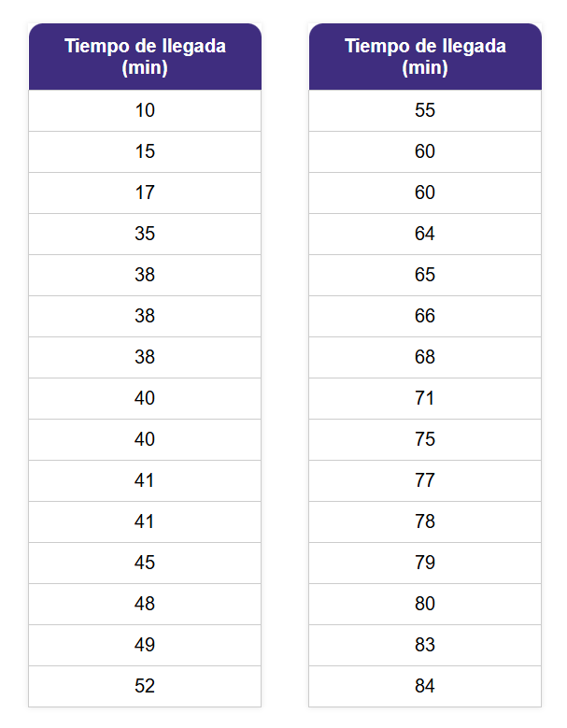
Task: Select the cell containing 55
Action: tap(425, 110)
